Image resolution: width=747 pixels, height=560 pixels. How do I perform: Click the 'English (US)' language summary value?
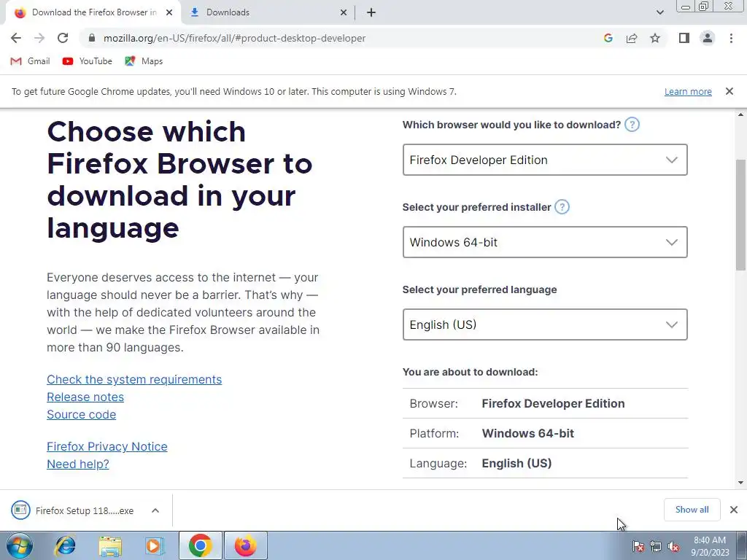(x=516, y=463)
